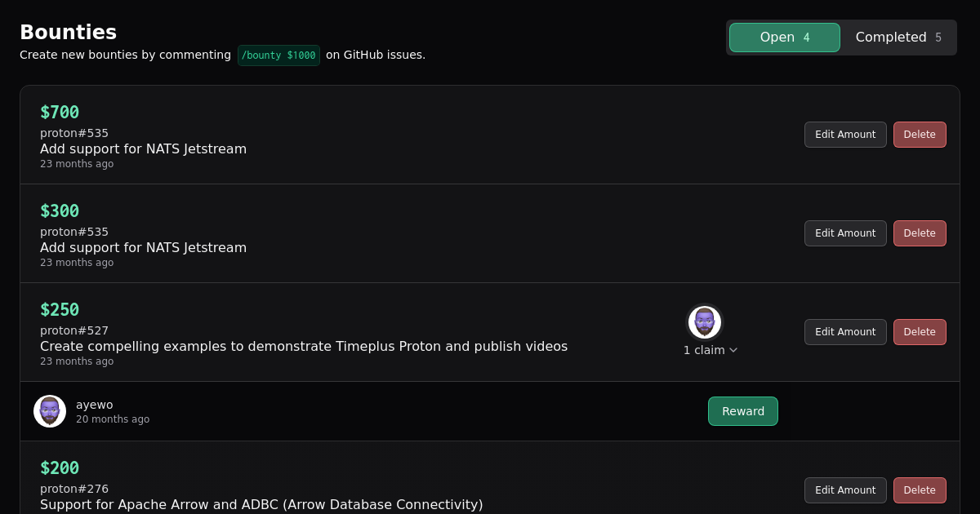
Task: Delete the $700 bounty
Action: click(x=919, y=135)
